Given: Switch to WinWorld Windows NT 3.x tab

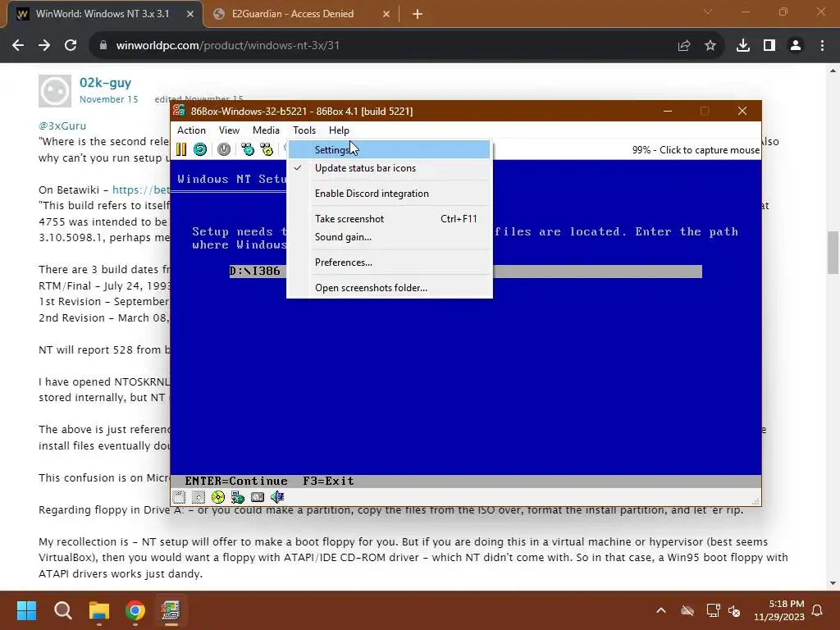Looking at the screenshot, I should tap(104, 14).
